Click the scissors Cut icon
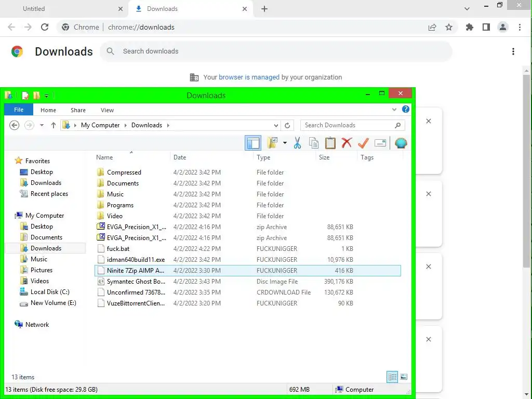 (x=297, y=143)
